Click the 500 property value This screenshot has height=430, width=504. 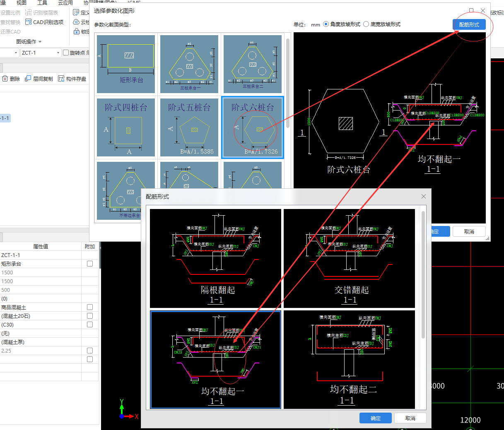(41, 290)
